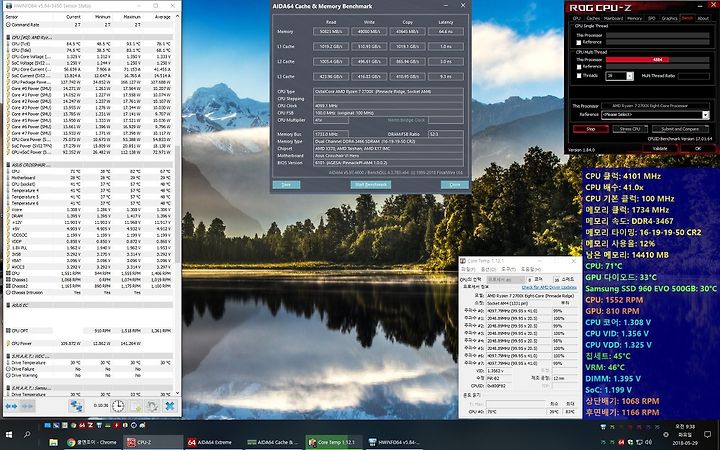This screenshot has height=450, width=720.
Task: Toggle Single Thread Reference checkbox in CPU-Z
Action: (579, 42)
